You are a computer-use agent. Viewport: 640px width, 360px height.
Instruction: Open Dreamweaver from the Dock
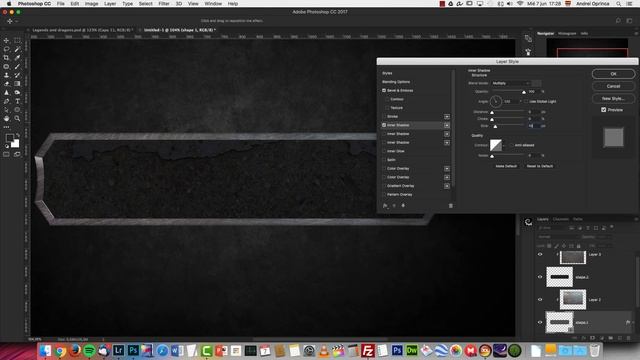411,350
